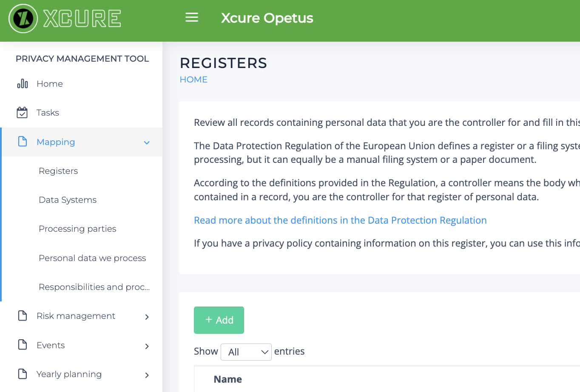Viewport: 580px width, 392px height.
Task: Toggle the hamburger menu icon
Action: click(x=192, y=17)
